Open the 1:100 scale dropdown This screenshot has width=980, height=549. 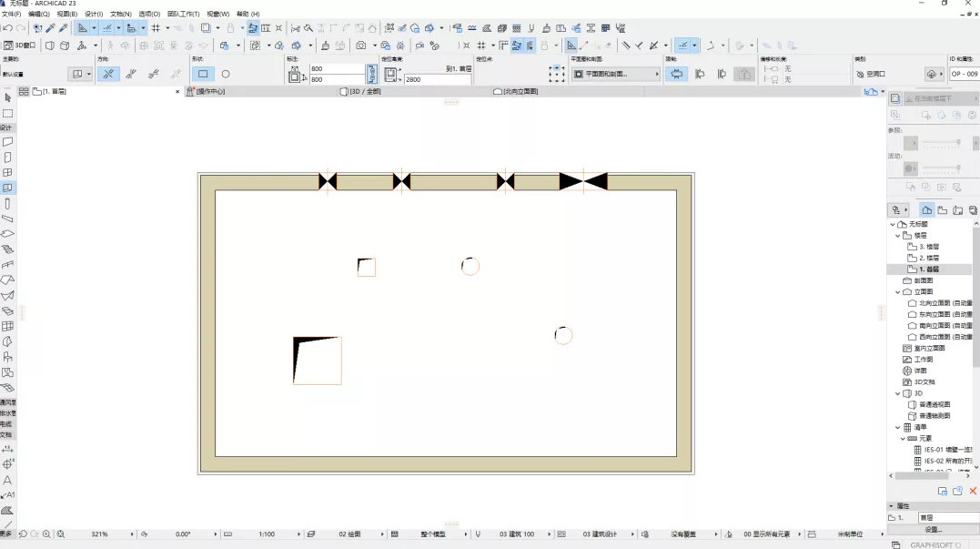click(273, 534)
